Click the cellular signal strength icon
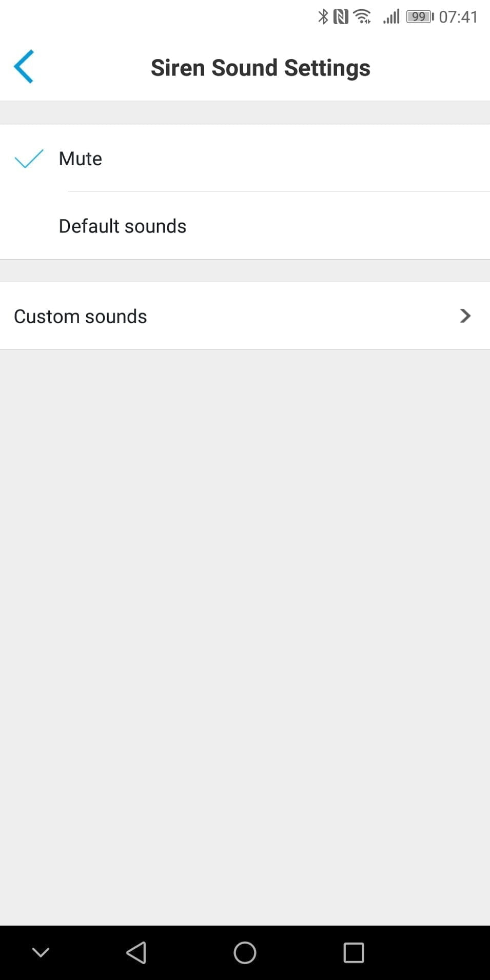Viewport: 490px width, 980px height. tap(391, 17)
